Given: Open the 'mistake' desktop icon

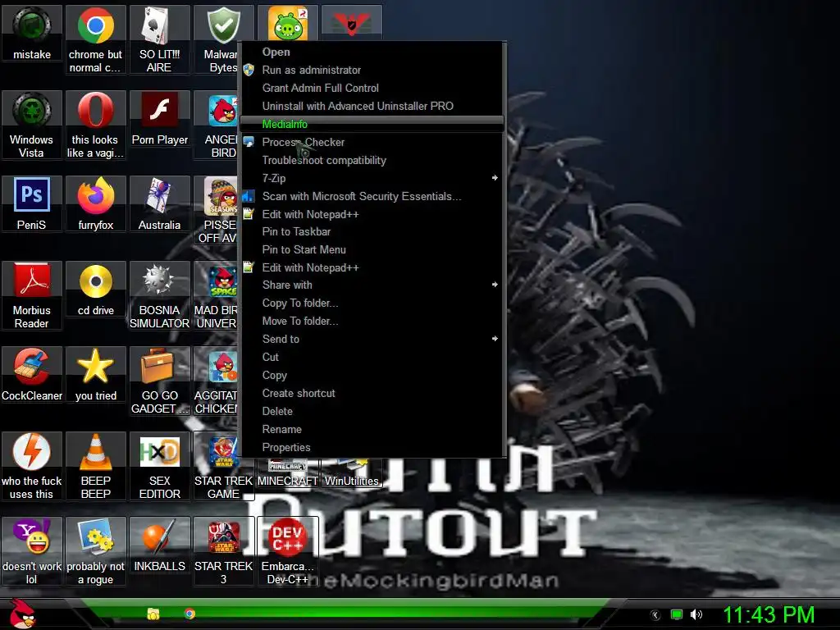Looking at the screenshot, I should pyautogui.click(x=32, y=33).
